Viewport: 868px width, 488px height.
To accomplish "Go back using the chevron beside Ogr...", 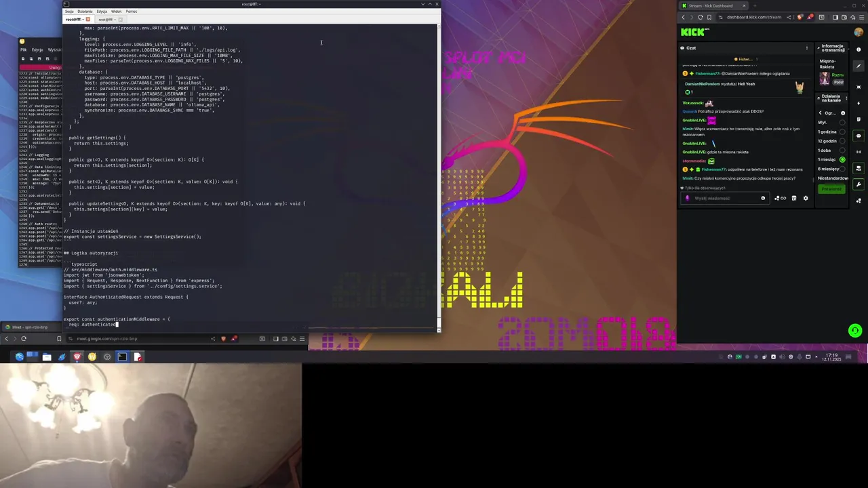I will tap(820, 113).
